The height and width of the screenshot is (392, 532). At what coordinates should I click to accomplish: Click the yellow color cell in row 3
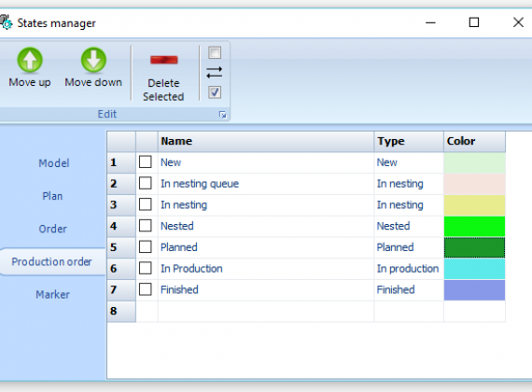pos(474,205)
